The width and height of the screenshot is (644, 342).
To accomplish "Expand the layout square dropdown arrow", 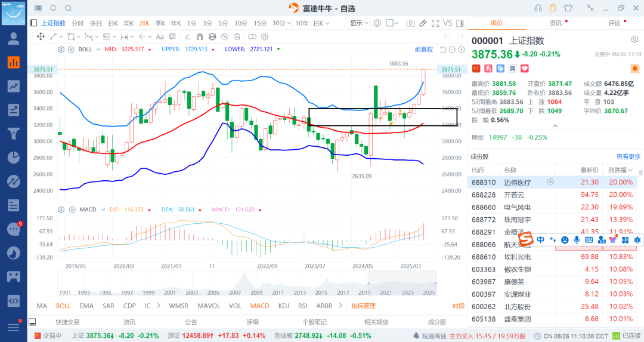I will tap(397, 23).
